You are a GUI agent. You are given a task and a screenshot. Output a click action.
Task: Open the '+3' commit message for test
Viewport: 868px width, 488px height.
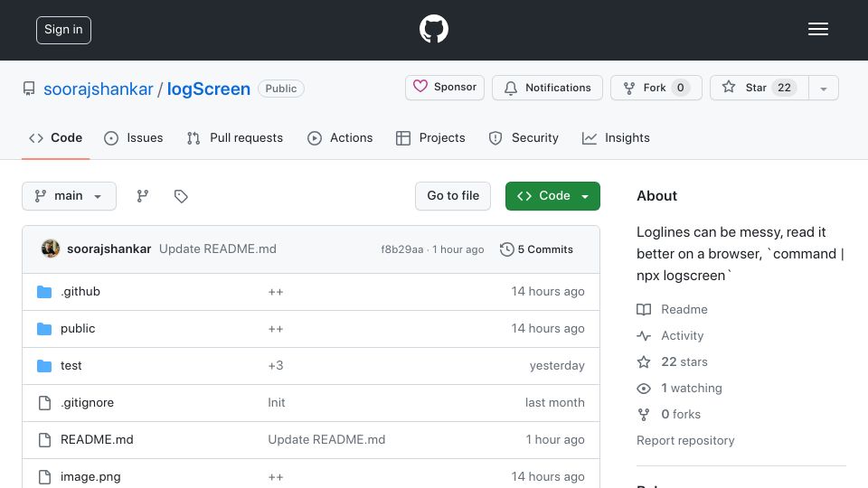(276, 366)
